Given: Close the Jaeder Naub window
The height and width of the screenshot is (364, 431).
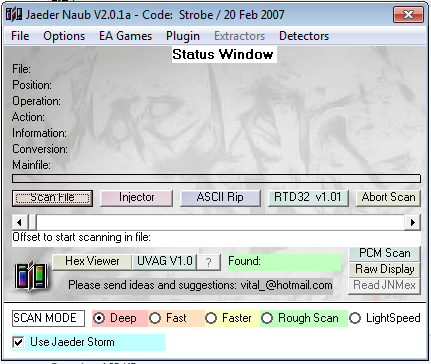Looking at the screenshot, I should tap(408, 15).
